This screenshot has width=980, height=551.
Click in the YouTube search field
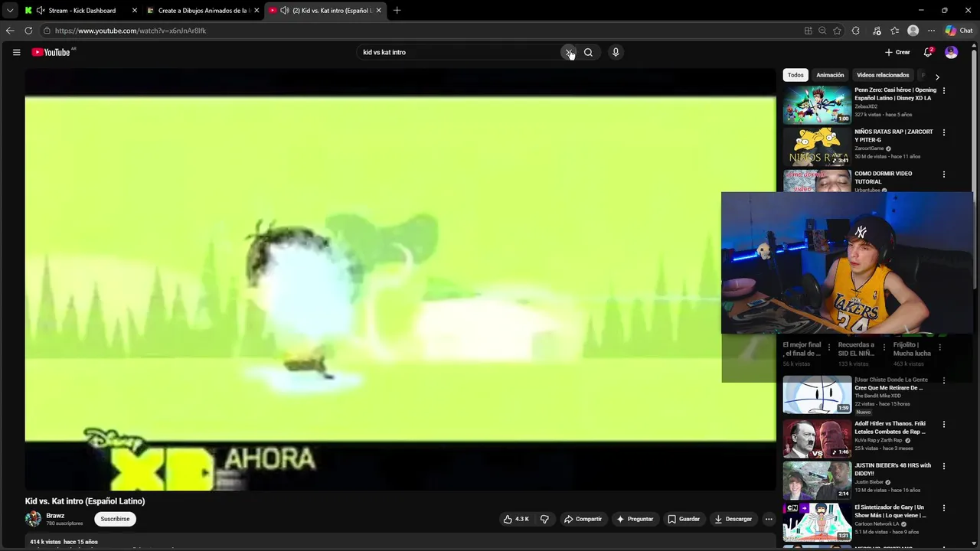(459, 52)
